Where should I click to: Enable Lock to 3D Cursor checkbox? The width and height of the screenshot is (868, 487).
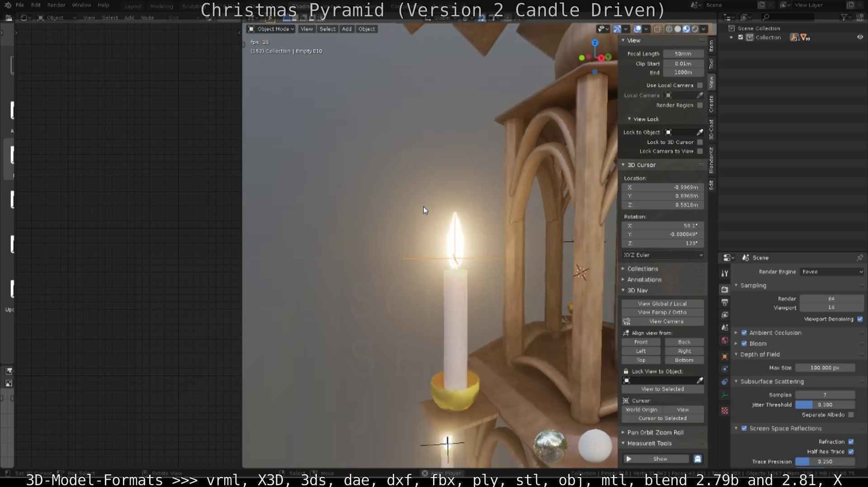coord(700,142)
